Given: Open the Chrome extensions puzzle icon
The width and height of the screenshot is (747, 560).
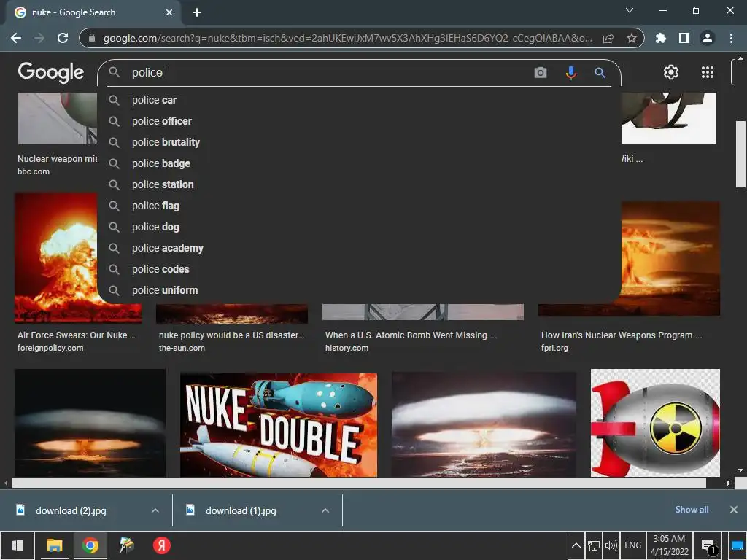Looking at the screenshot, I should [x=661, y=38].
